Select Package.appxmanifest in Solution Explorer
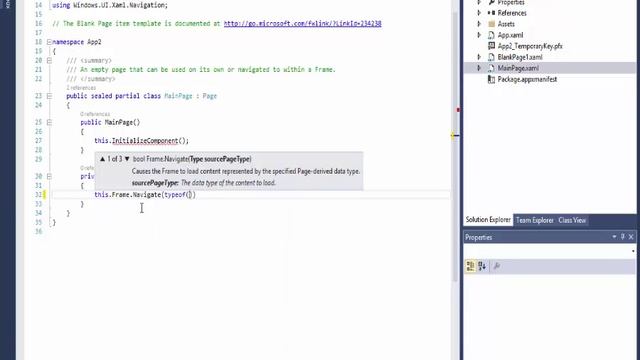This screenshot has width=640, height=360. [527, 79]
